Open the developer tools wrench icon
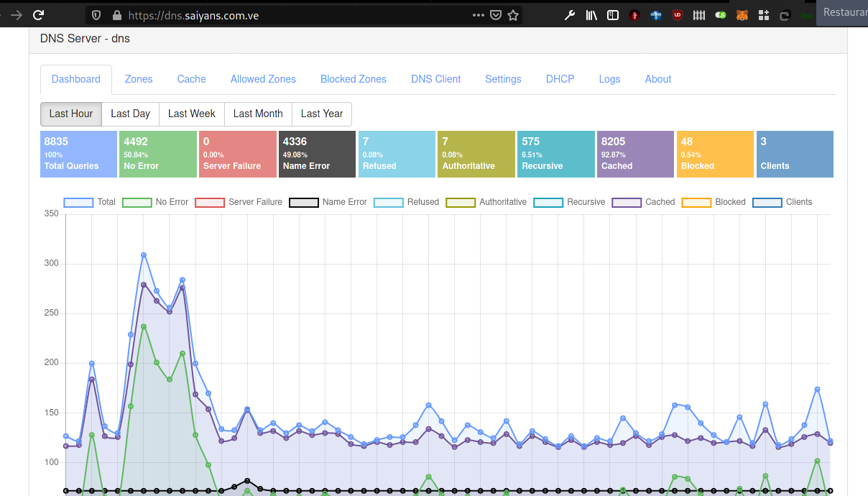This screenshot has width=868, height=496. (x=570, y=14)
